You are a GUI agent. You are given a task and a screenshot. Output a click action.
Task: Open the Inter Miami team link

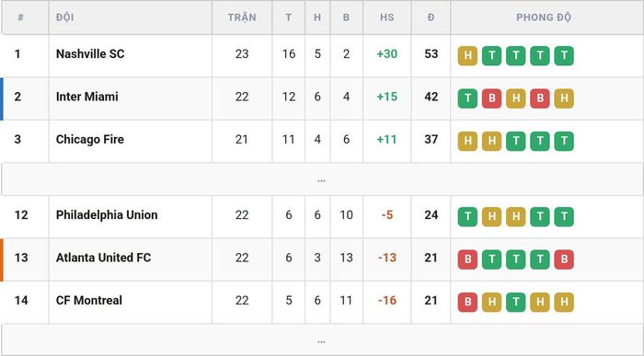point(87,97)
